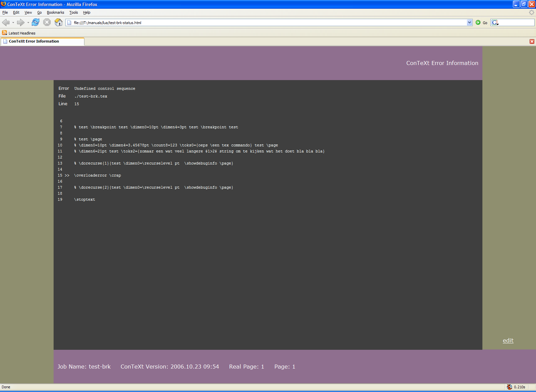Open the Tools menu
The height and width of the screenshot is (392, 536).
click(x=73, y=12)
